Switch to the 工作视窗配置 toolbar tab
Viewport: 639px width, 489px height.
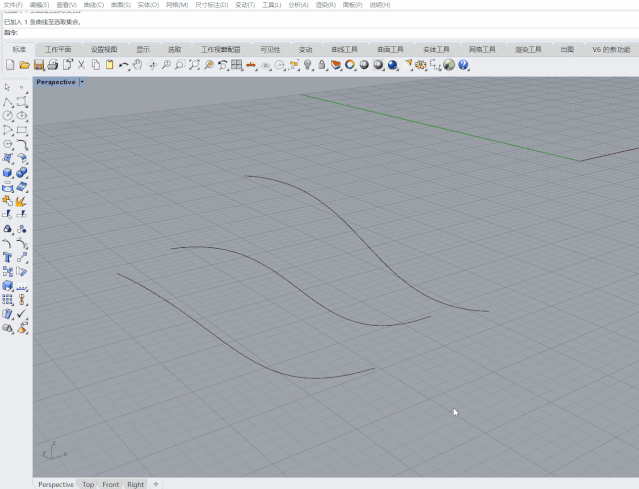pos(220,49)
